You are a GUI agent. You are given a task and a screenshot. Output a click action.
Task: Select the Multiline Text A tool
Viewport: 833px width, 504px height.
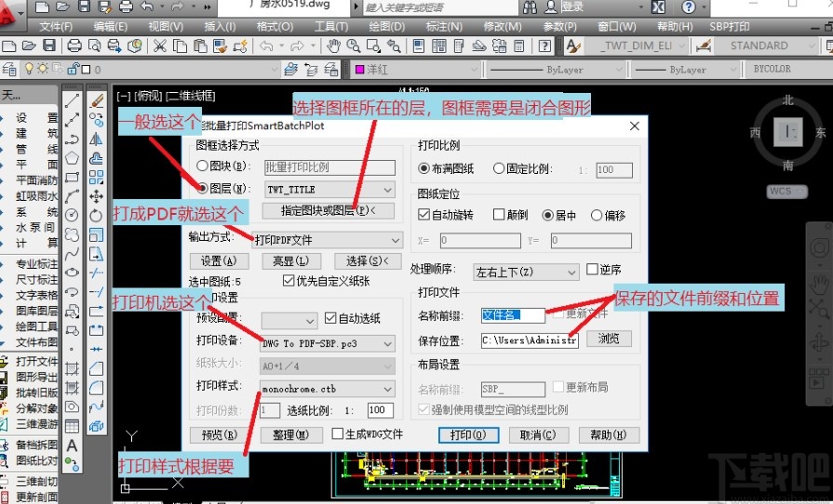click(x=73, y=445)
